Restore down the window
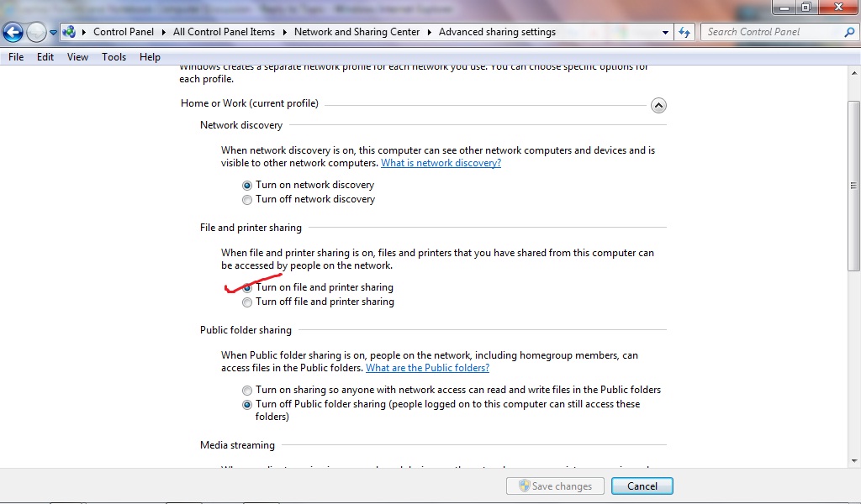 tap(806, 7)
